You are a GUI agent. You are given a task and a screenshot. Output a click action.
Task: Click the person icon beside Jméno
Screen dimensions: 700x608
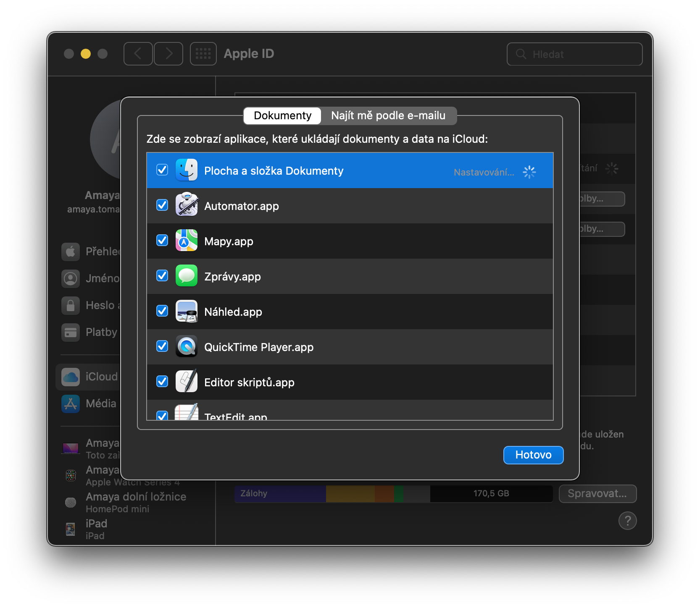71,278
